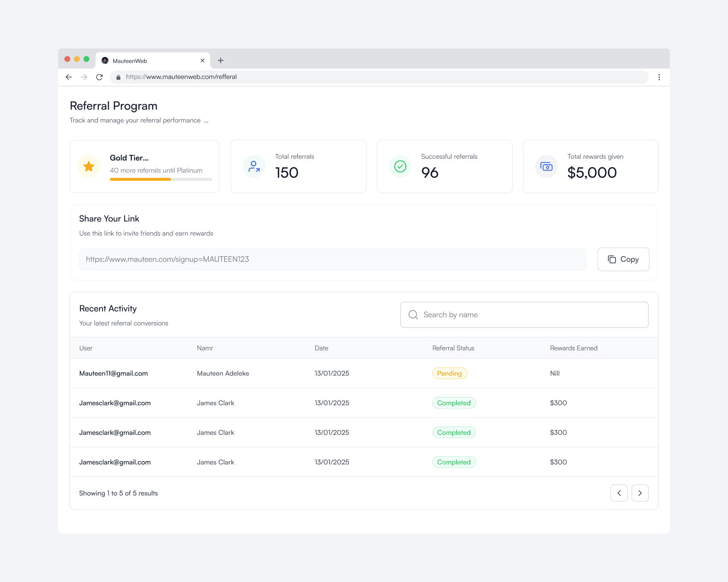Click the Date column header

click(322, 348)
